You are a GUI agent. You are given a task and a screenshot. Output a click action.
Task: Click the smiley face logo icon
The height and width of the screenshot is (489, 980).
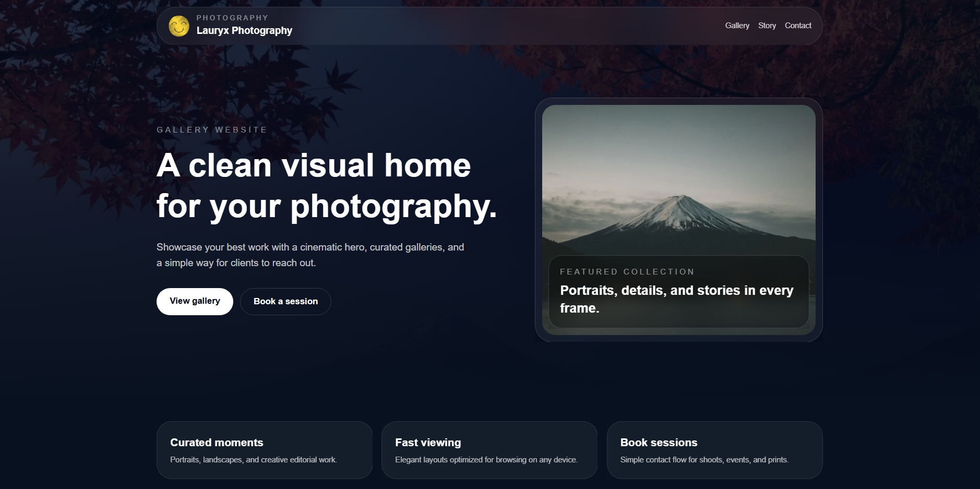click(x=178, y=26)
